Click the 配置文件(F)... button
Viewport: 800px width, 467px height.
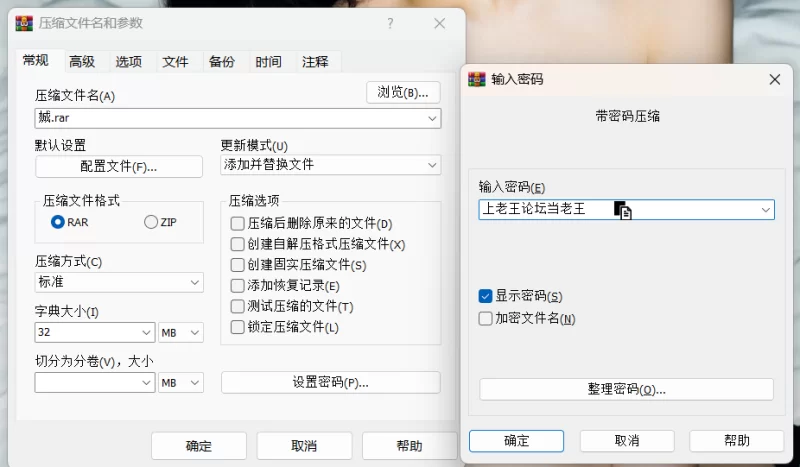click(x=119, y=167)
